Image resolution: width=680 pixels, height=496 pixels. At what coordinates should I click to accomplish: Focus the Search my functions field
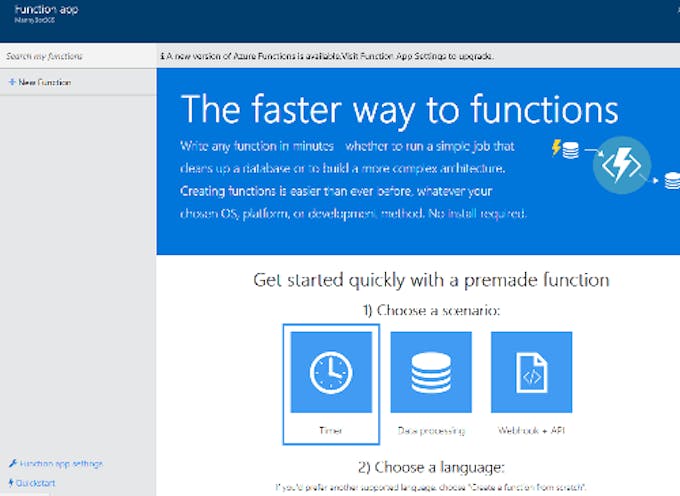tap(78, 56)
